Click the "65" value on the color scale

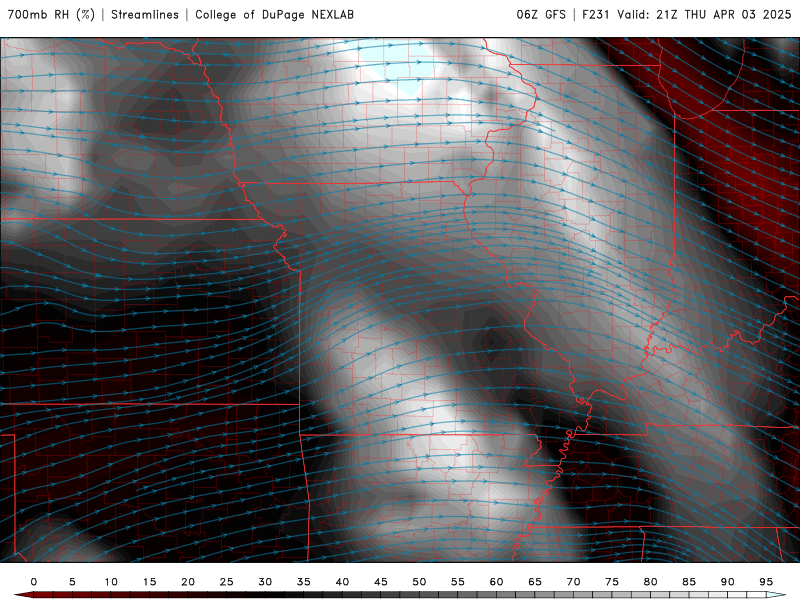(x=535, y=582)
